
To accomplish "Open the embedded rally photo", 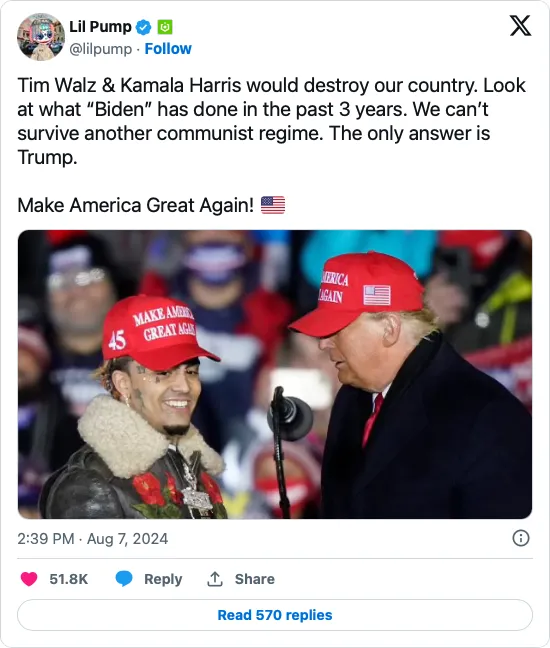I will (275, 374).
